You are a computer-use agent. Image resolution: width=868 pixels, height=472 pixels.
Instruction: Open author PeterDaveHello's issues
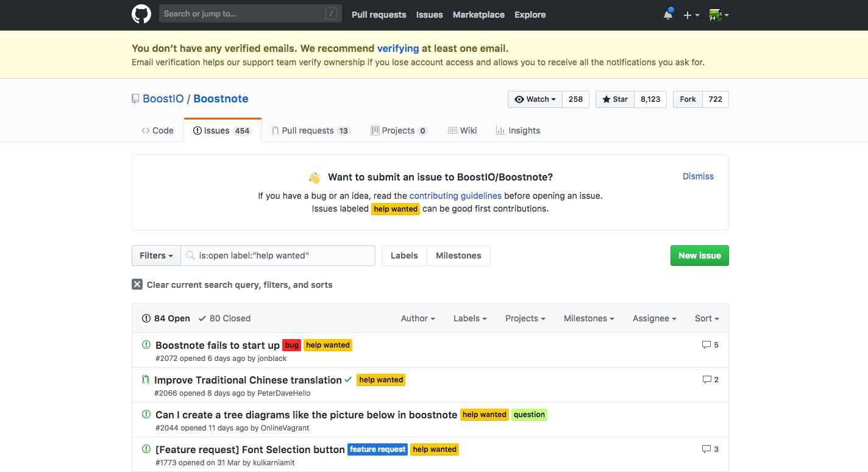[x=283, y=393]
